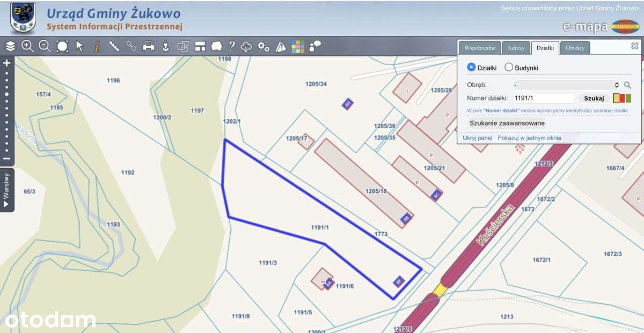
Task: Click the Numer działki input field
Action: [543, 98]
